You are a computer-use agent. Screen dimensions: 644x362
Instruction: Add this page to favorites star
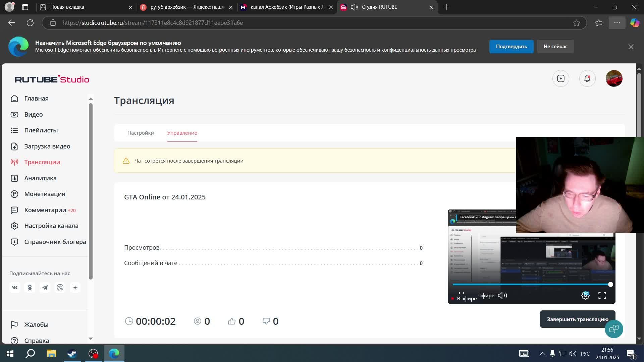point(577,23)
